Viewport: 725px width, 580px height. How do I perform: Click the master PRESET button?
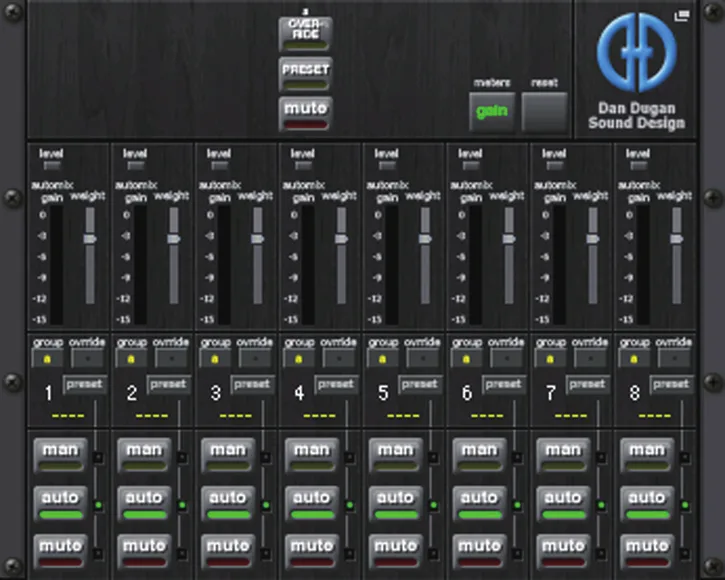tap(306, 74)
